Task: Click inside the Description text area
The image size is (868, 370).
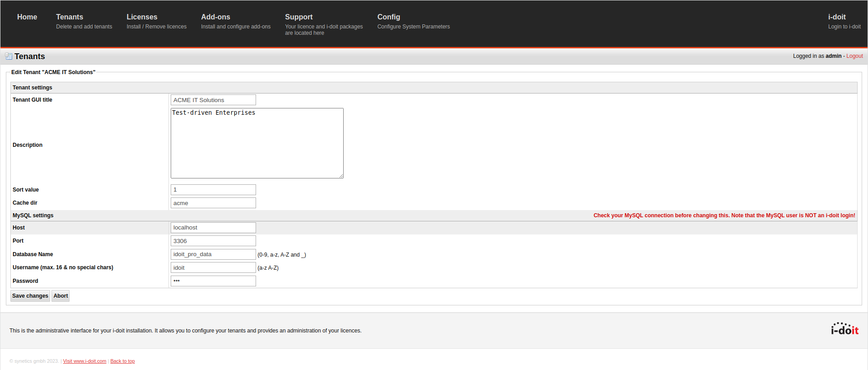Action: 257,143
